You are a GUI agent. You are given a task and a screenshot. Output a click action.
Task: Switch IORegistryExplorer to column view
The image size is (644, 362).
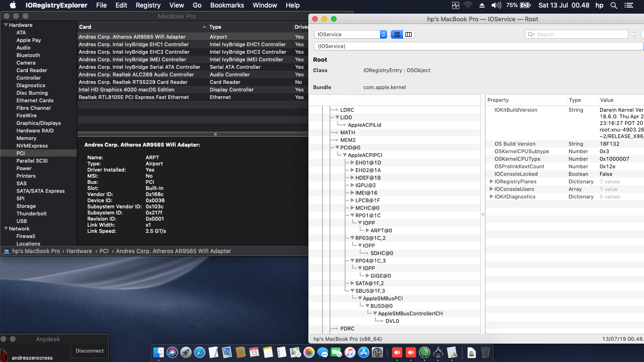click(x=409, y=34)
